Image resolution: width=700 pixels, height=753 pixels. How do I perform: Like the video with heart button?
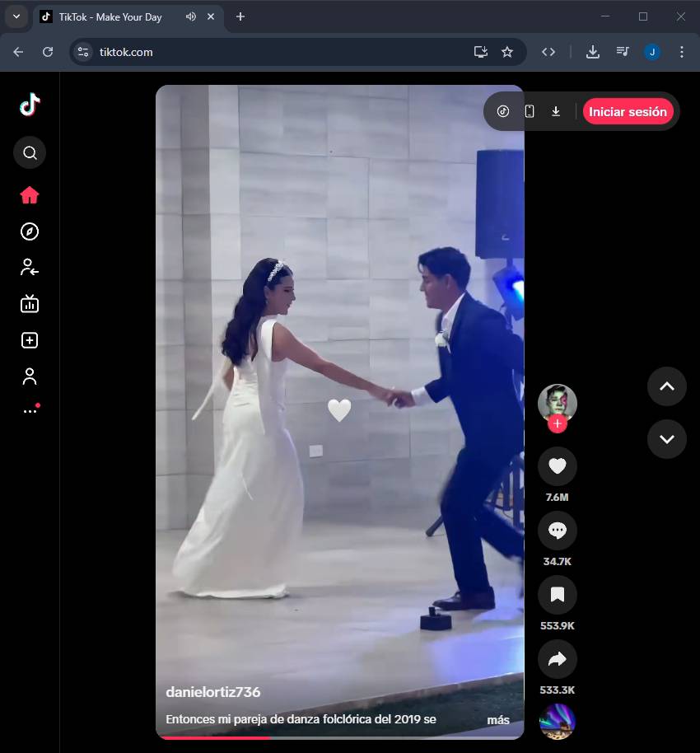click(557, 466)
